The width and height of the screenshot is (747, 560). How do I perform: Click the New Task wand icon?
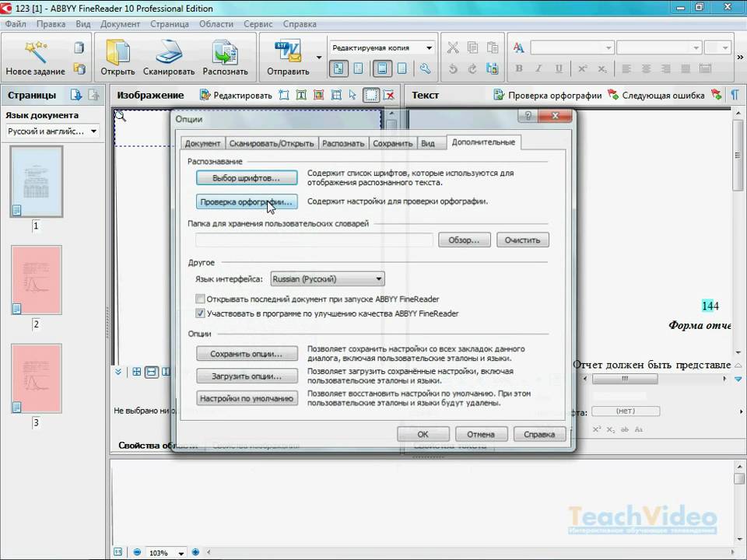pos(35,52)
